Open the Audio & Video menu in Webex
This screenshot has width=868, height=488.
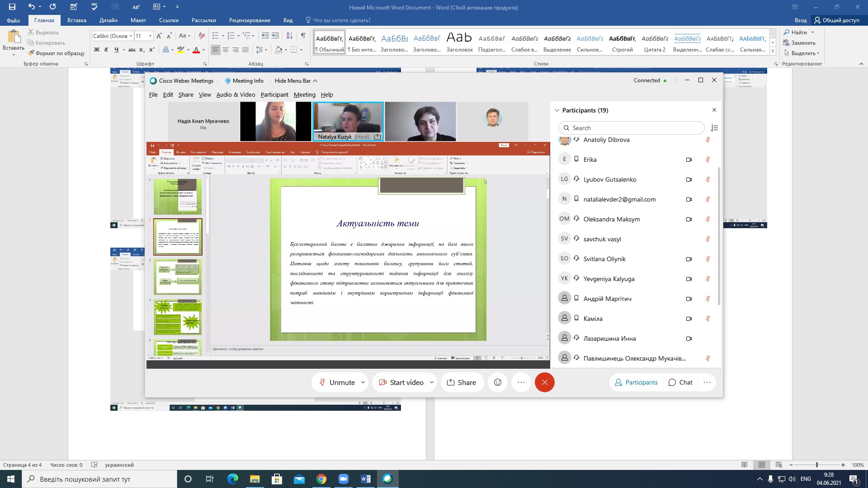point(236,94)
